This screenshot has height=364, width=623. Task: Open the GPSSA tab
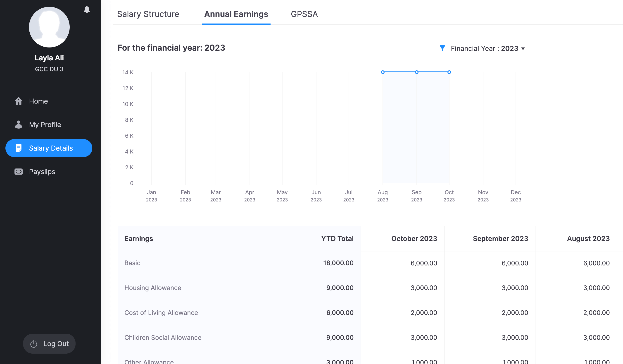point(304,14)
